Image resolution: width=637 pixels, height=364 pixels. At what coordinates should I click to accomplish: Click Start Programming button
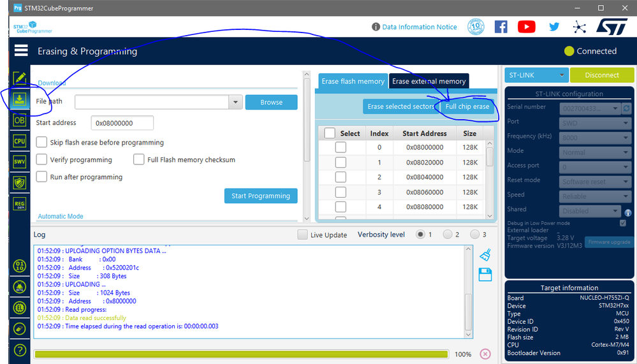[261, 196]
